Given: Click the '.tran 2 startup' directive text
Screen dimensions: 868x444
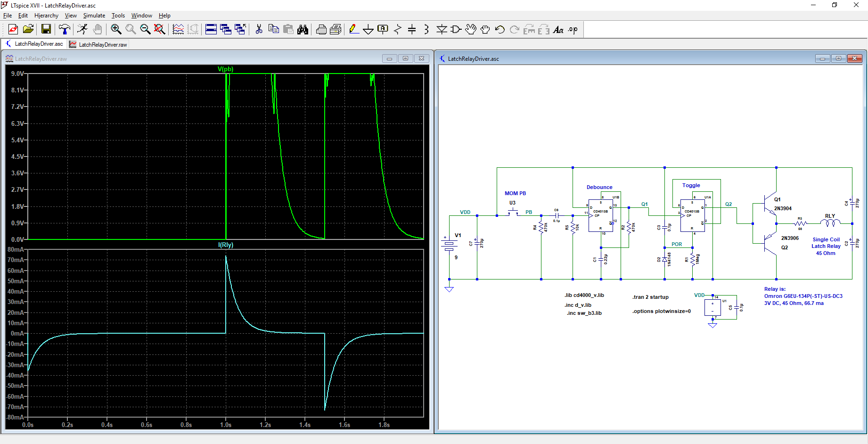Looking at the screenshot, I should point(650,297).
